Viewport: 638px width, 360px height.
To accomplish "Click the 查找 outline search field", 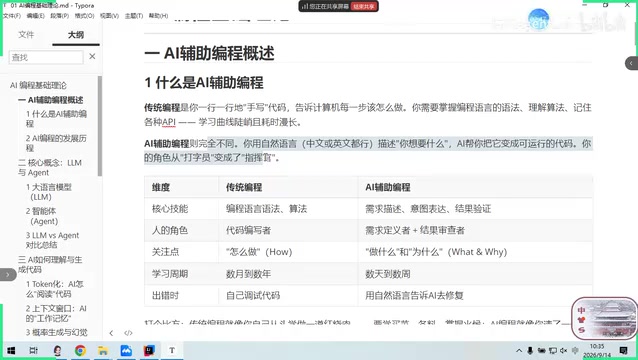I will 46,57.
